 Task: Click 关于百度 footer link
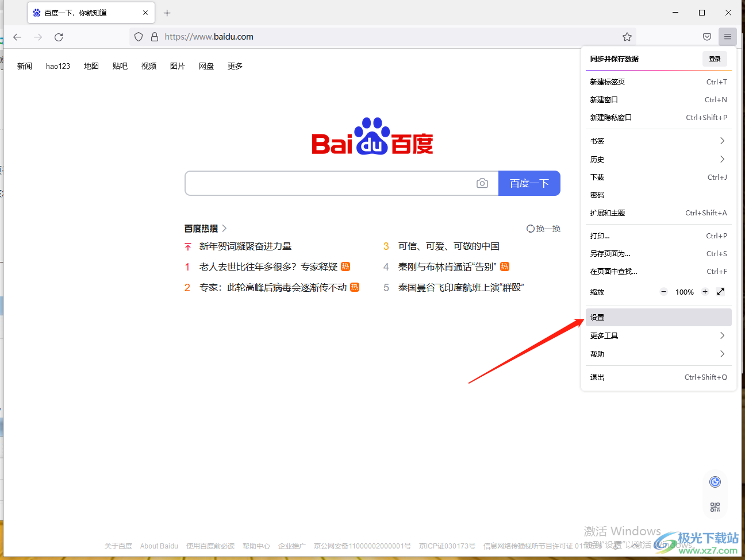(x=118, y=546)
